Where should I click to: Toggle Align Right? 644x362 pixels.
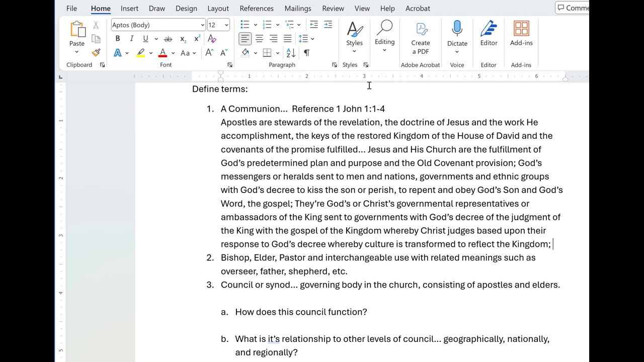(273, 39)
